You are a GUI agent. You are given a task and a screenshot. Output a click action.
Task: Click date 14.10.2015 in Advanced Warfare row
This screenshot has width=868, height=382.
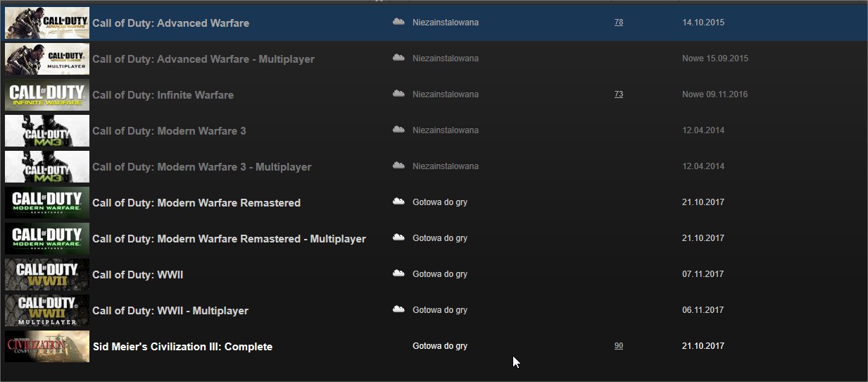tap(703, 23)
